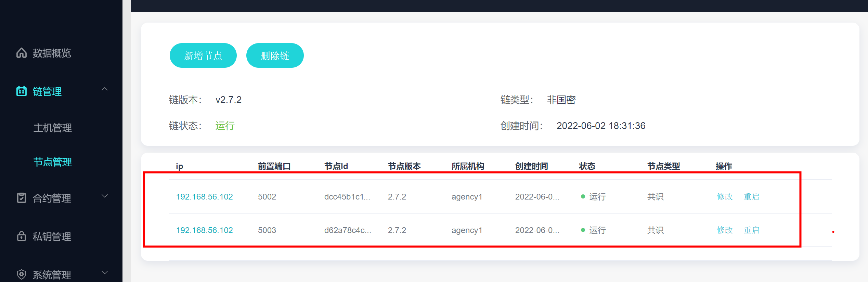Click the chain version v2.7.2 value

click(229, 100)
